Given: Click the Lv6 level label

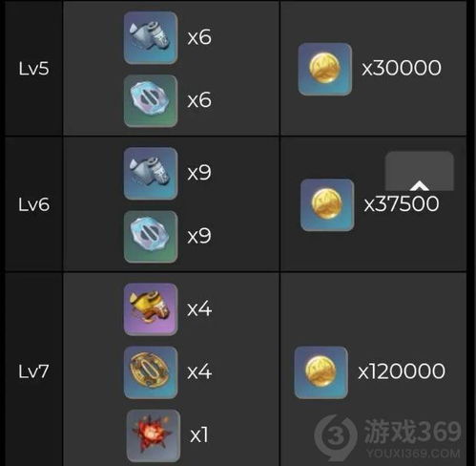Looking at the screenshot, I should pos(33,204).
